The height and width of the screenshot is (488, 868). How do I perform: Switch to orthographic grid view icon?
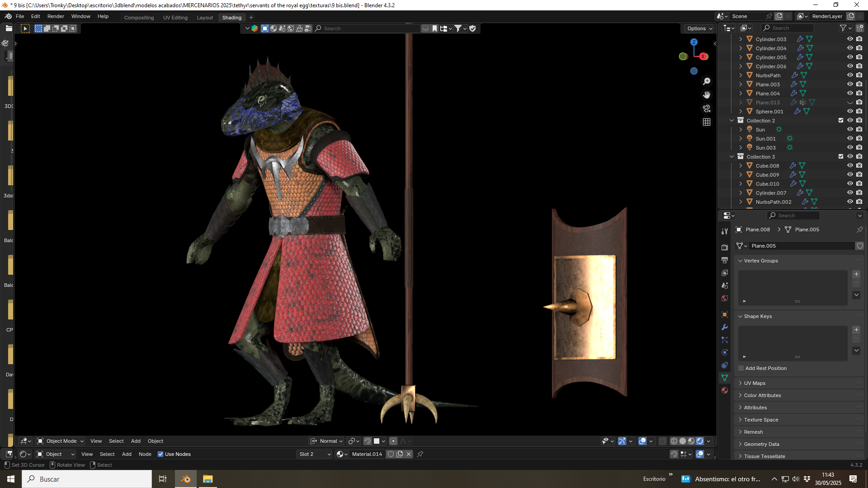click(707, 122)
